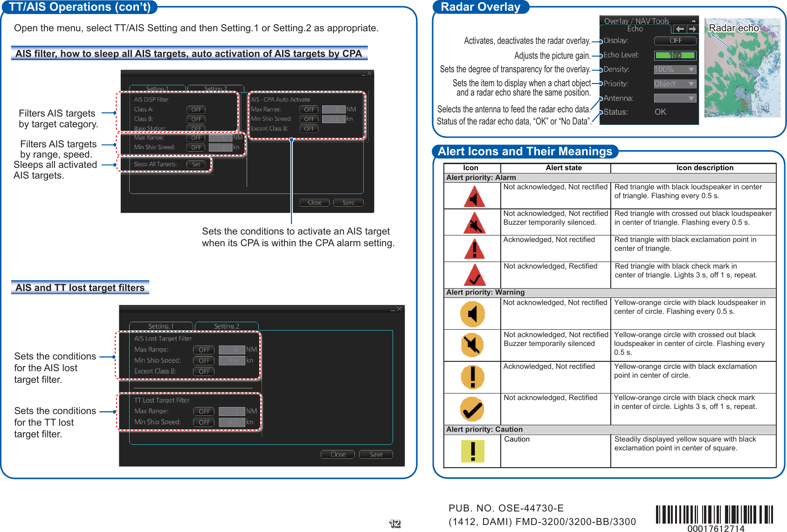
Task: Click AIS-CPA Auto Activate Max Range NM field
Action: [x=334, y=110]
